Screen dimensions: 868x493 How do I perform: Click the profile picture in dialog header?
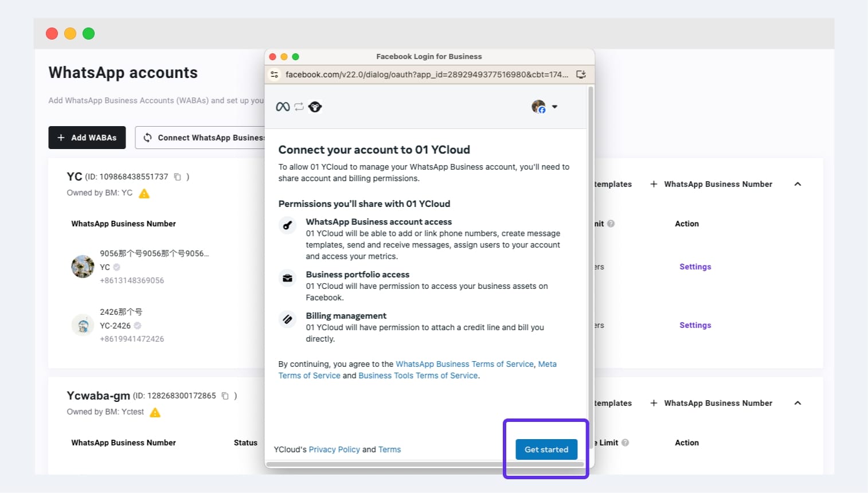(538, 107)
